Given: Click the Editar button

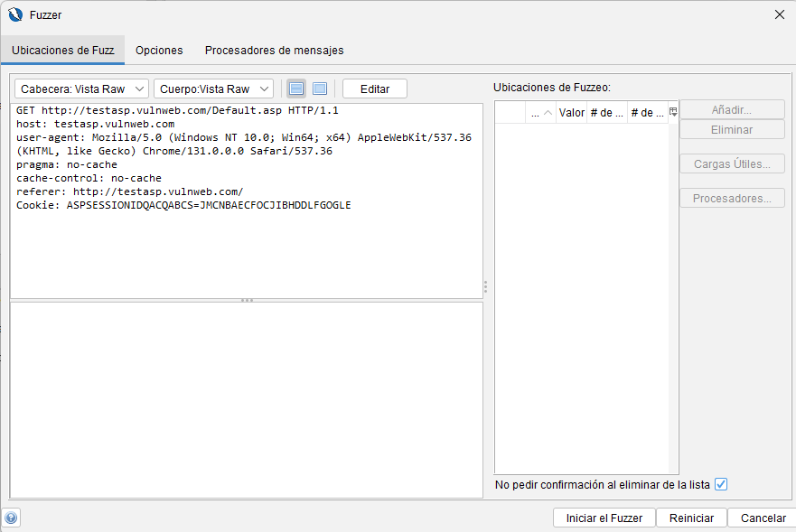Looking at the screenshot, I should coord(374,89).
